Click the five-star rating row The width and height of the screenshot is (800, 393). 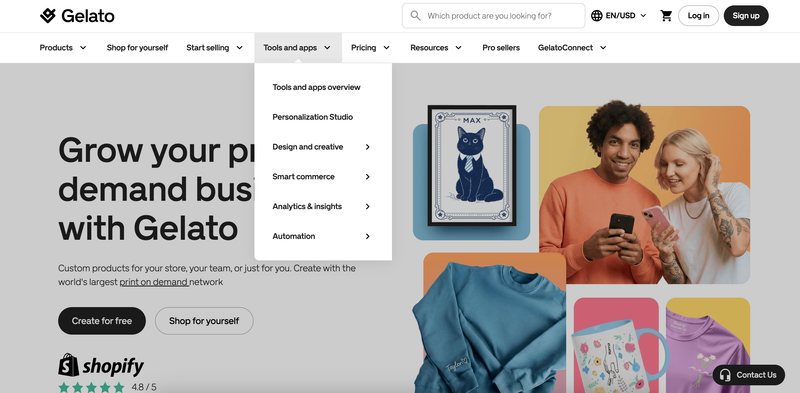pyautogui.click(x=91, y=387)
